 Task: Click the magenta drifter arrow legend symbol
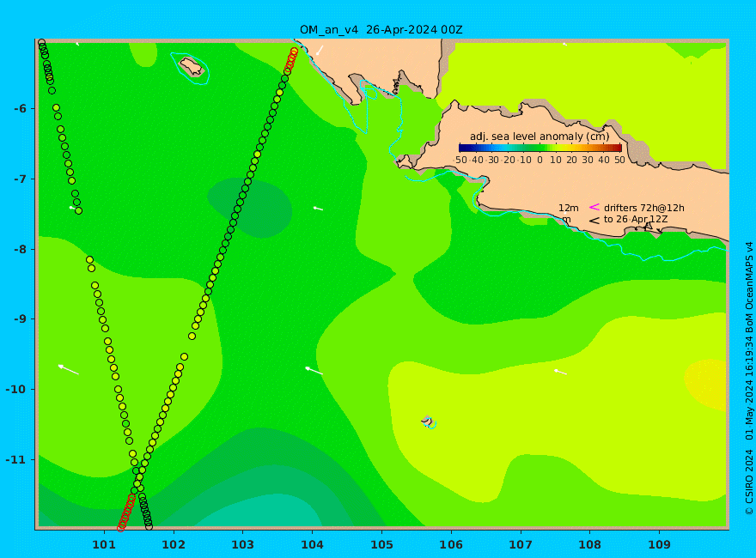594,207
